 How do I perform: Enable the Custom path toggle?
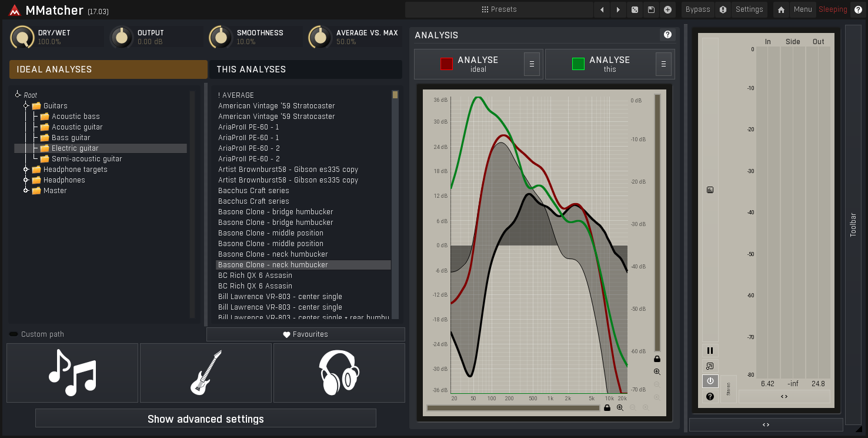click(x=13, y=334)
